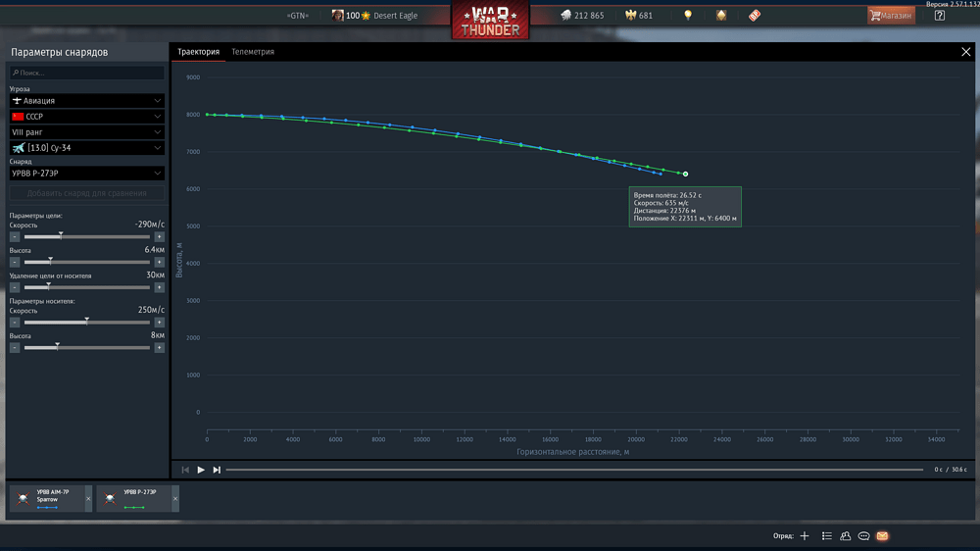
Task: Click the playback timeline bar
Action: point(574,470)
